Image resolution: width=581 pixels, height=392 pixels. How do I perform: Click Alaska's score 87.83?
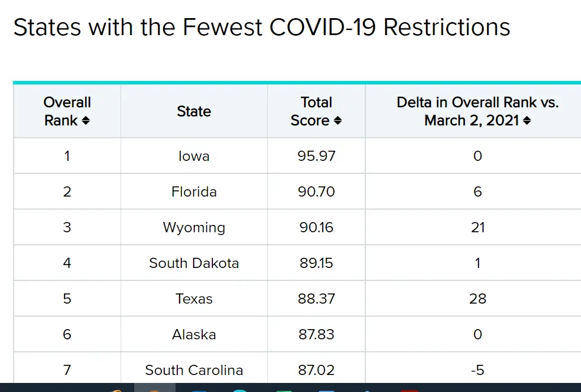[x=316, y=334]
